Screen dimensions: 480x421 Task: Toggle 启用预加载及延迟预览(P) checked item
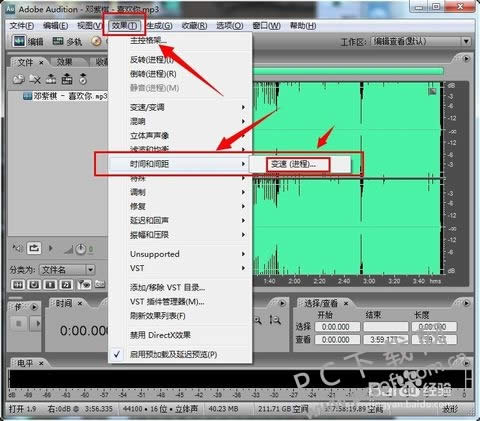pos(180,354)
